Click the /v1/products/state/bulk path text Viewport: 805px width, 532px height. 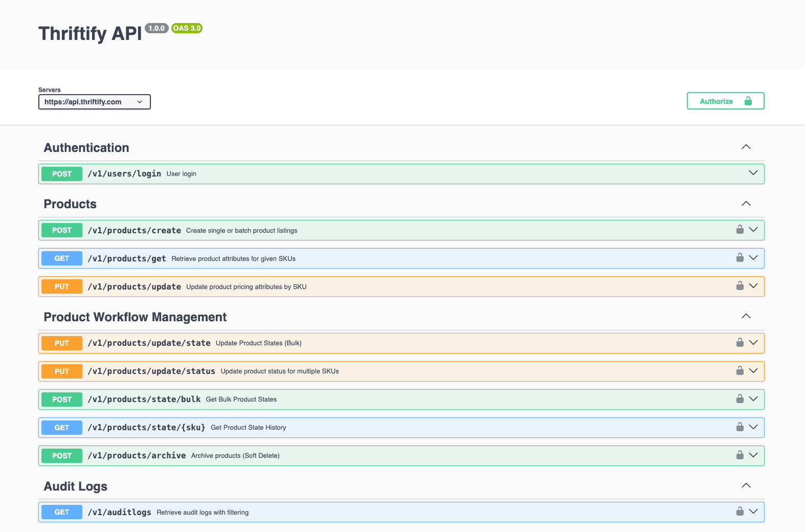tap(144, 400)
